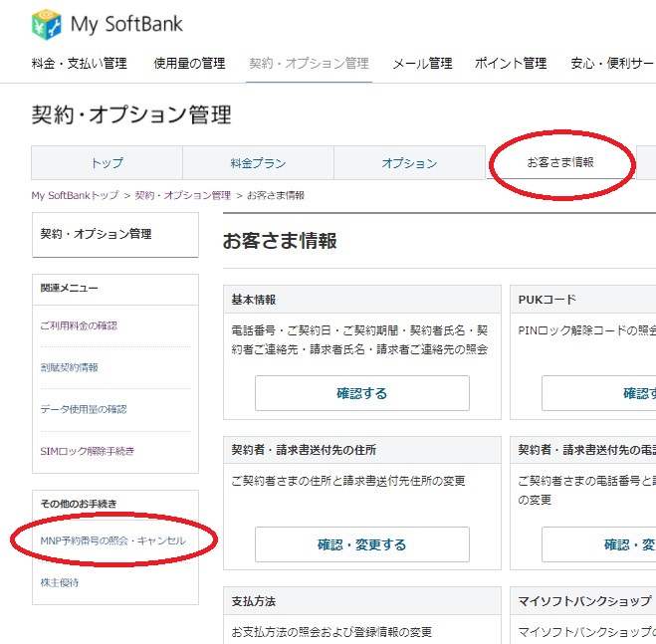Click 確認・変更する under 契約者・請求書送付先の住所
Image resolution: width=656 pixels, height=644 pixels.
click(362, 544)
